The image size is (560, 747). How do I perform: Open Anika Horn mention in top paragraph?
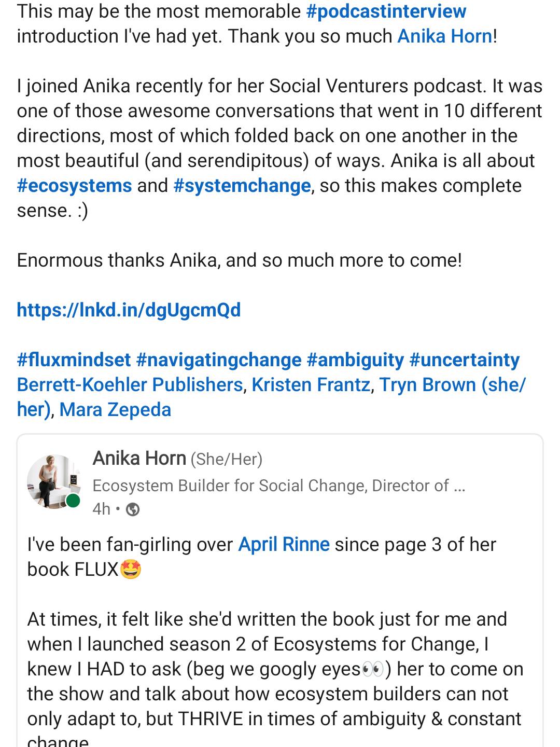tap(444, 36)
